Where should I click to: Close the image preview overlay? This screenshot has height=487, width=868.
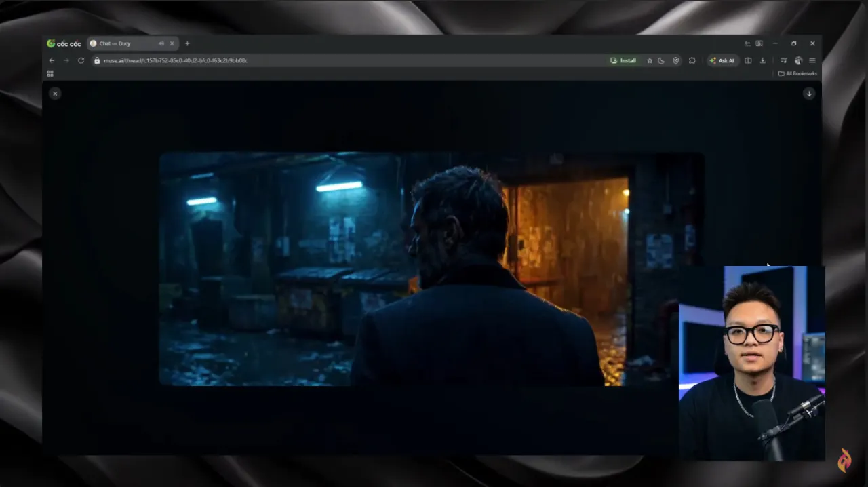coord(55,94)
